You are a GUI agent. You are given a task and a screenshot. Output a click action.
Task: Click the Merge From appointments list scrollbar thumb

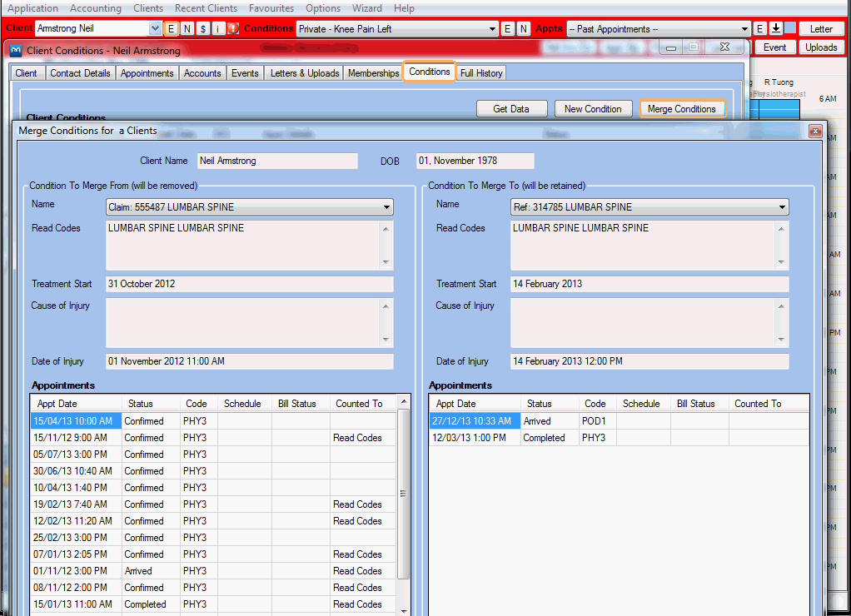point(403,494)
